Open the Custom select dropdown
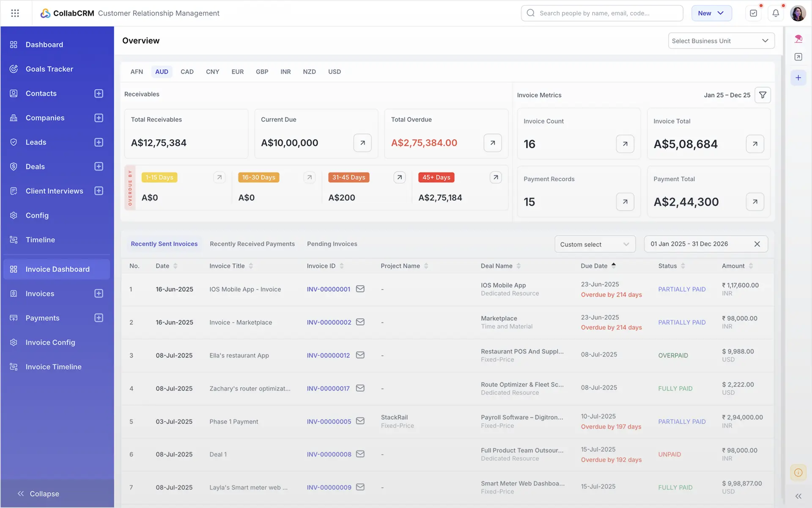Image resolution: width=812 pixels, height=508 pixels. (x=595, y=244)
